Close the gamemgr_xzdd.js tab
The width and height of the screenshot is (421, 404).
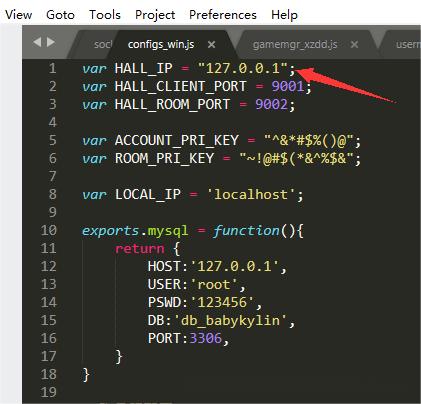[x=355, y=44]
